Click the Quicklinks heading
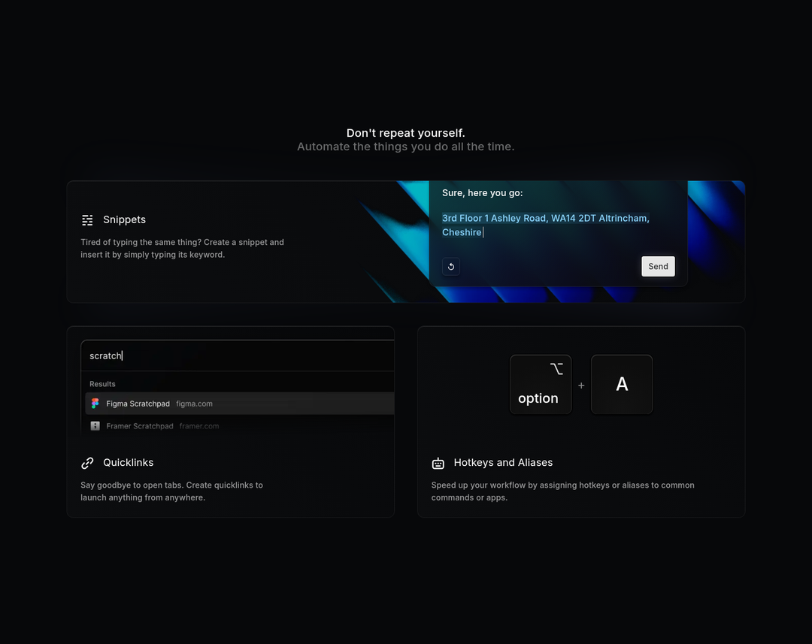This screenshot has width=812, height=644. coord(129,462)
